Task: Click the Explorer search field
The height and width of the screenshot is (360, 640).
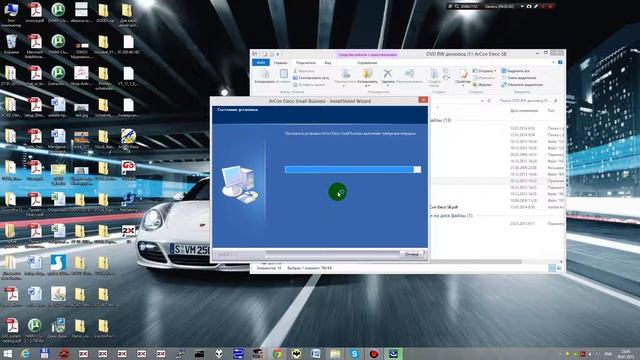Action: (x=528, y=100)
